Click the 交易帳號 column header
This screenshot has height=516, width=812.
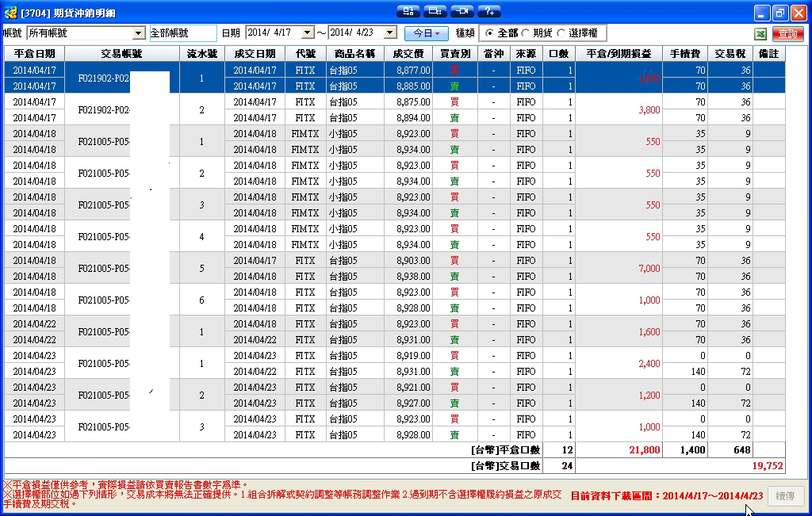pos(121,54)
